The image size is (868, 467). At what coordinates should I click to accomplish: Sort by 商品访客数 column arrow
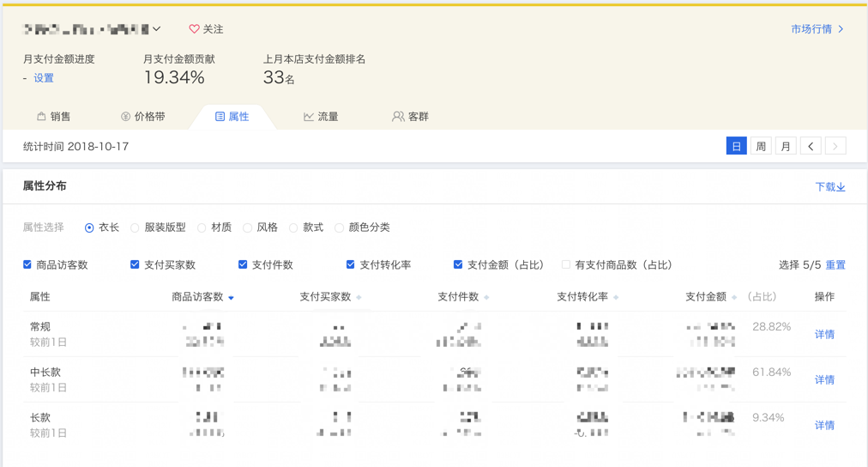pos(231,298)
